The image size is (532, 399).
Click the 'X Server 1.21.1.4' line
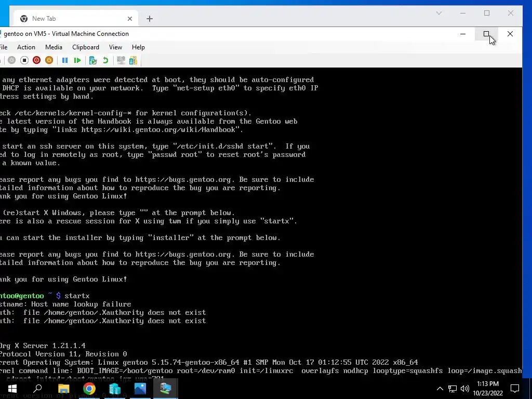click(x=43, y=345)
